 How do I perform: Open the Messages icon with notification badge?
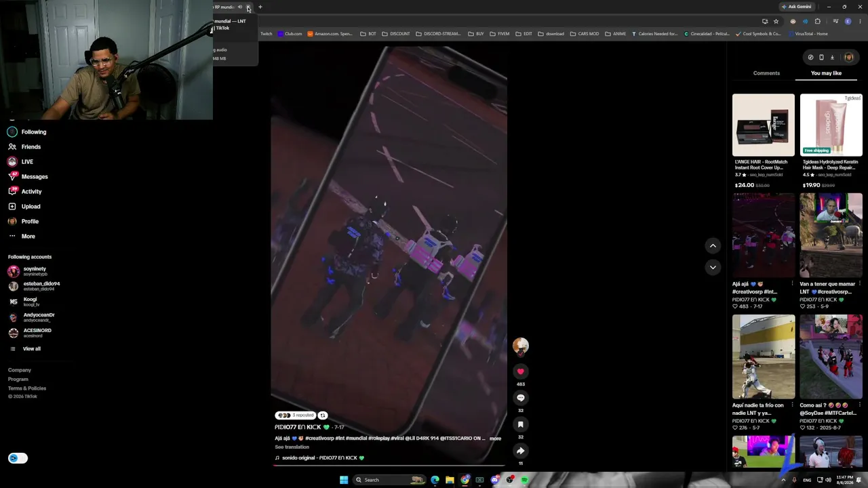(x=12, y=176)
